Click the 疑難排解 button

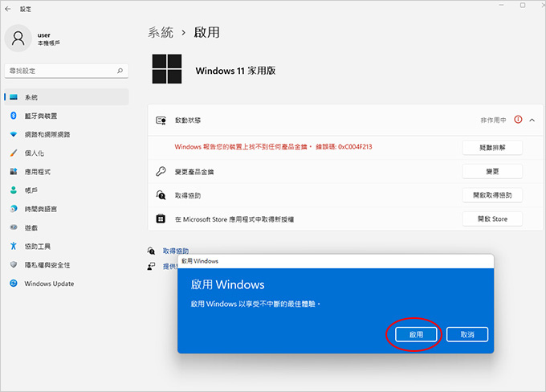pos(492,147)
